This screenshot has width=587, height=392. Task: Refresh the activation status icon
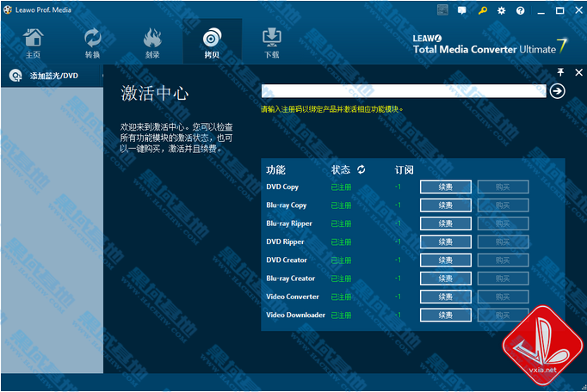click(361, 169)
